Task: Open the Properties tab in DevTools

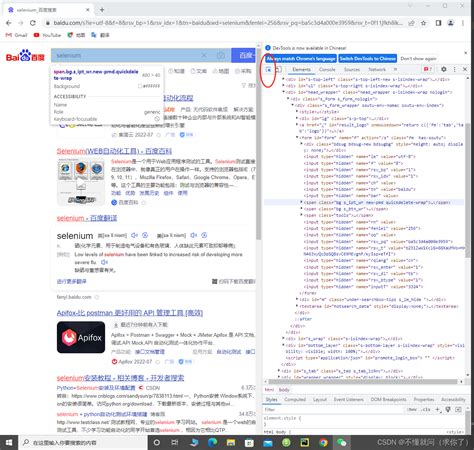Action: click(x=424, y=399)
